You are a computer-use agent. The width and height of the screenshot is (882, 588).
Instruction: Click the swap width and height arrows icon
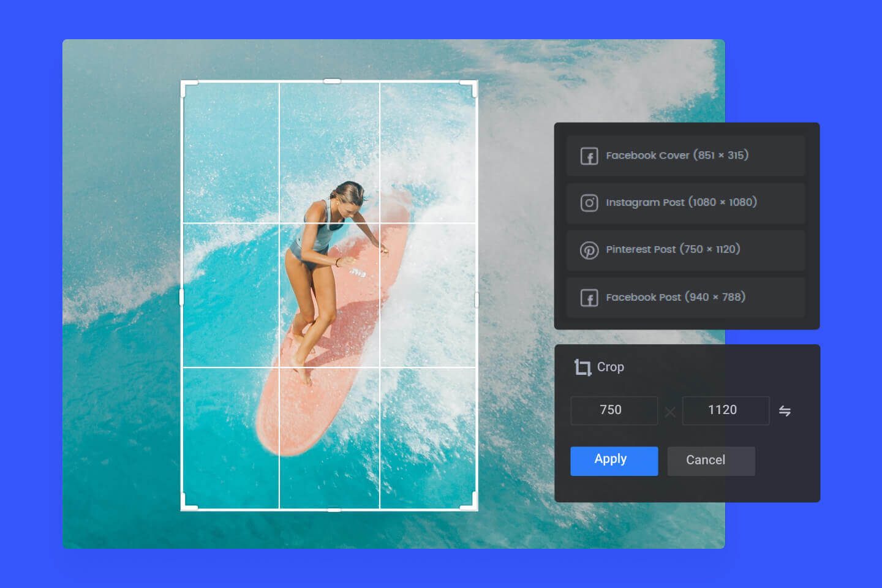click(x=785, y=410)
